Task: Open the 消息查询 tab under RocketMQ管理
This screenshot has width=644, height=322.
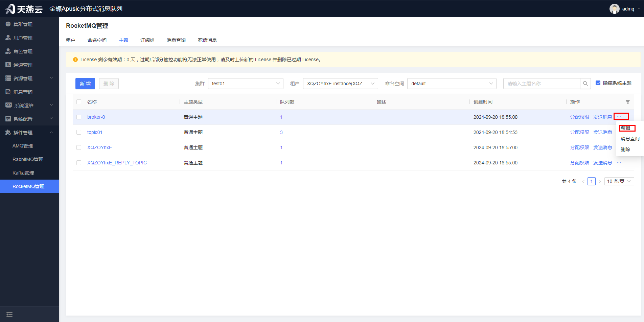Action: click(176, 40)
